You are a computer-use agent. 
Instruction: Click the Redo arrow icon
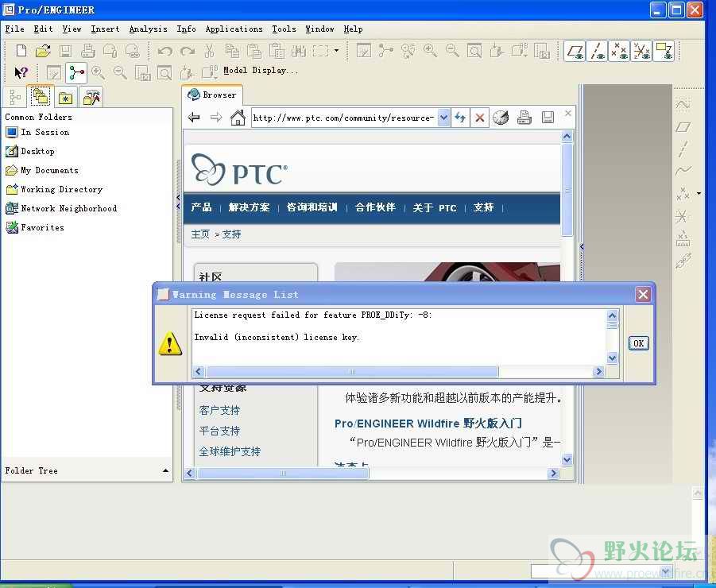coord(188,51)
